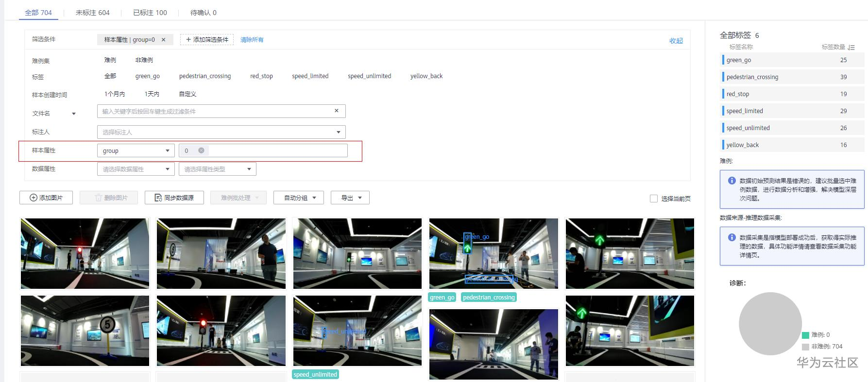Clear the 文件名 keyword input with the x icon

tap(336, 111)
